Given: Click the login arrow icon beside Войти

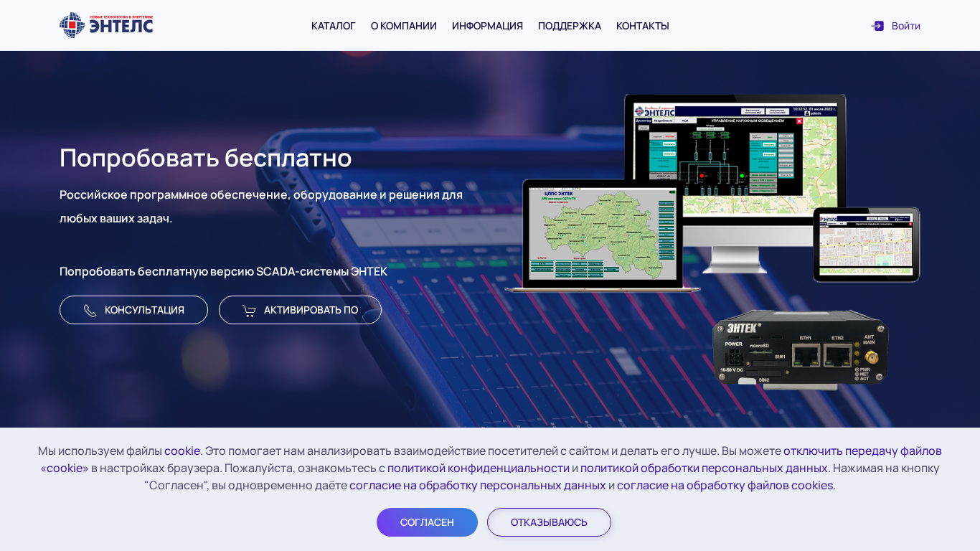Looking at the screenshot, I should tap(877, 26).
